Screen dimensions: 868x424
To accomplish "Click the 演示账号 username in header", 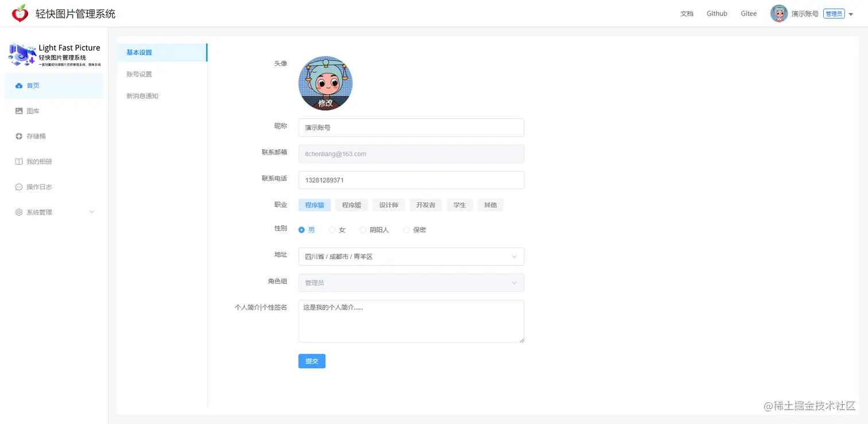I will [x=805, y=14].
